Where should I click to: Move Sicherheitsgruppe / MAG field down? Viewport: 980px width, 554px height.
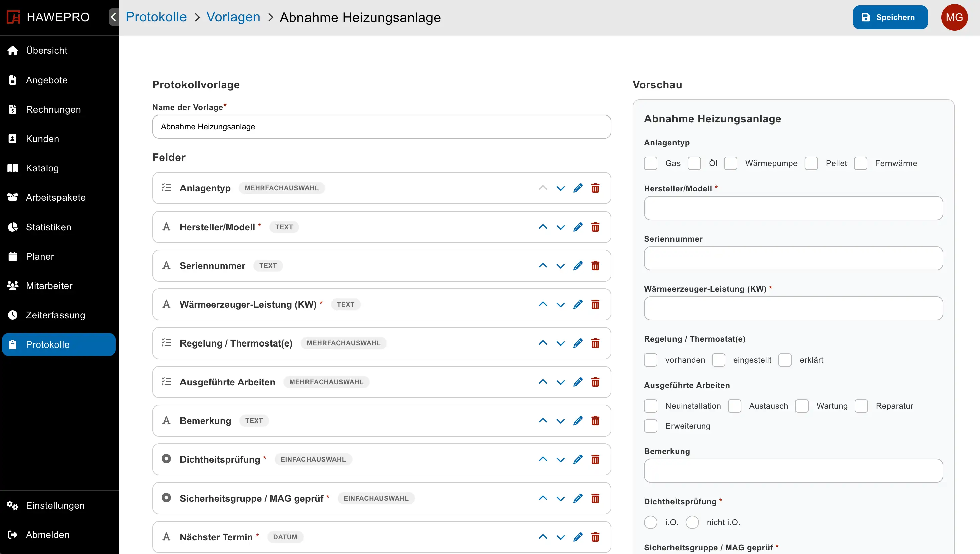560,499
